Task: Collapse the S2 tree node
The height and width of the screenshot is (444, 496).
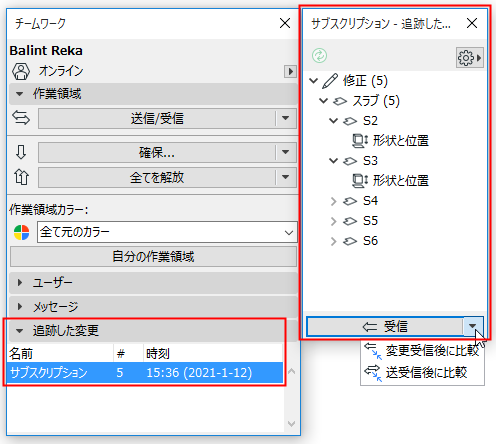Action: pos(333,120)
